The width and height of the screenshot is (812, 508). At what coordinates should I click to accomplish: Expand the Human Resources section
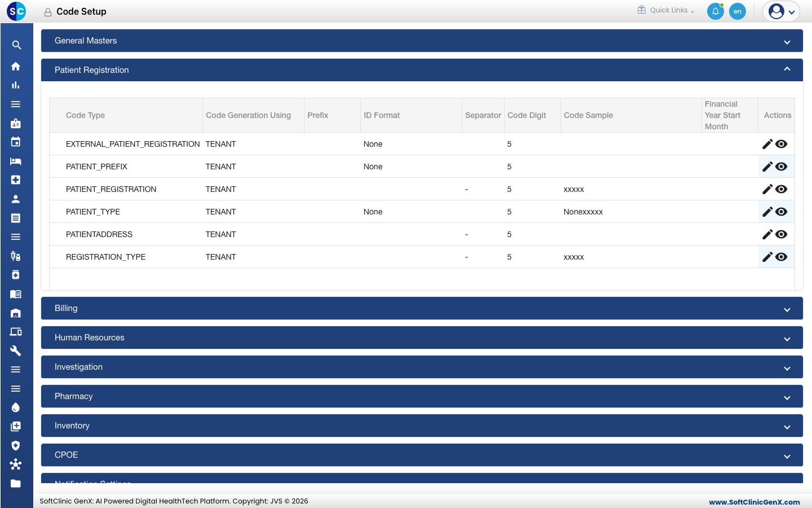[422, 338]
